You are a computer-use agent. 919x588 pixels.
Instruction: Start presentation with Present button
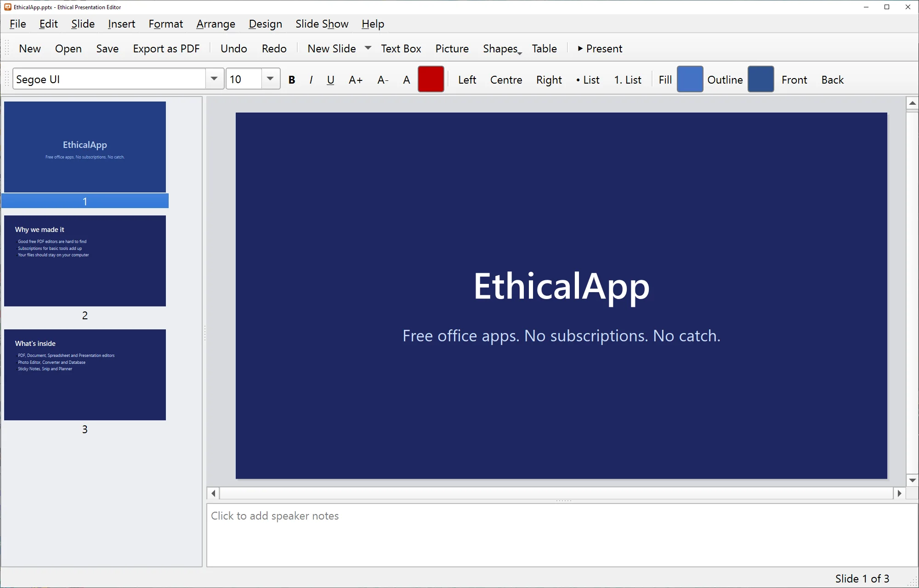[x=600, y=48]
